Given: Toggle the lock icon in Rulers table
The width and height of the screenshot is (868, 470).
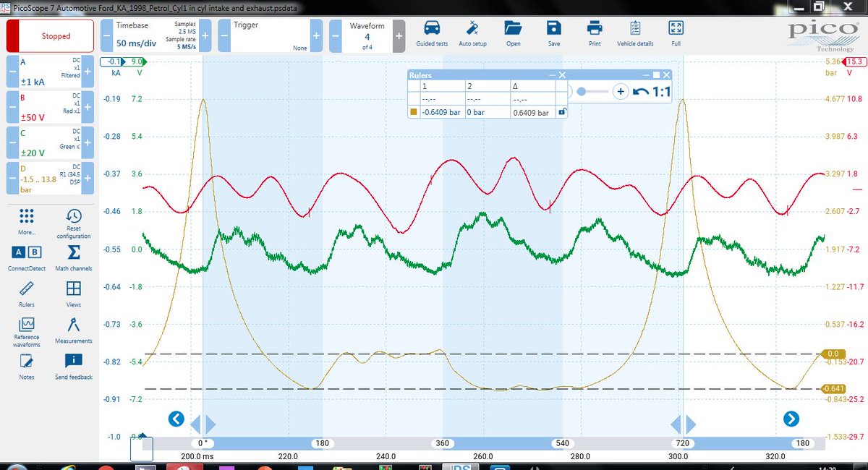Looking at the screenshot, I should tap(561, 112).
